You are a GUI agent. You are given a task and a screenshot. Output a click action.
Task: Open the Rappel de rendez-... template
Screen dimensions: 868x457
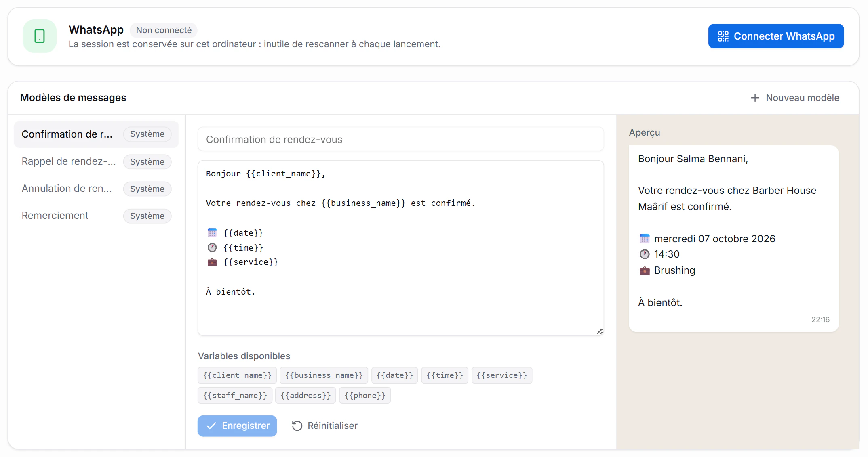tap(96, 161)
